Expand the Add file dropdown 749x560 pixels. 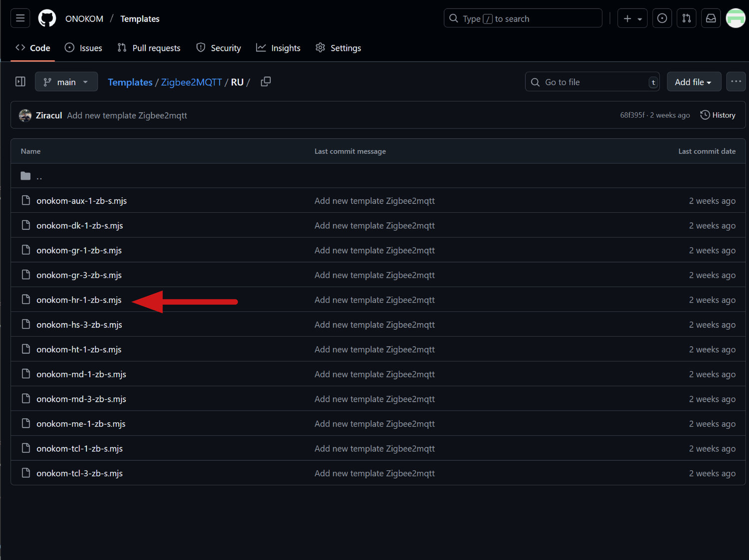coord(693,82)
